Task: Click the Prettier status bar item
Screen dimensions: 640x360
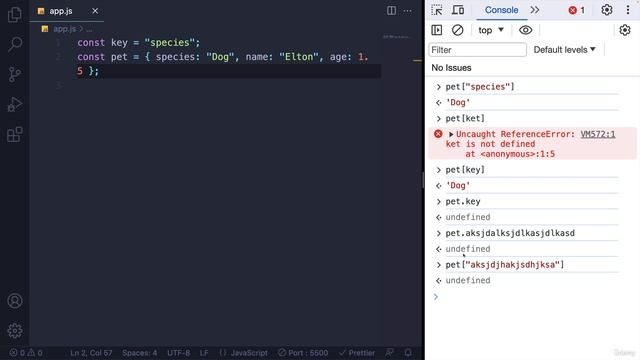Action: (x=356, y=353)
